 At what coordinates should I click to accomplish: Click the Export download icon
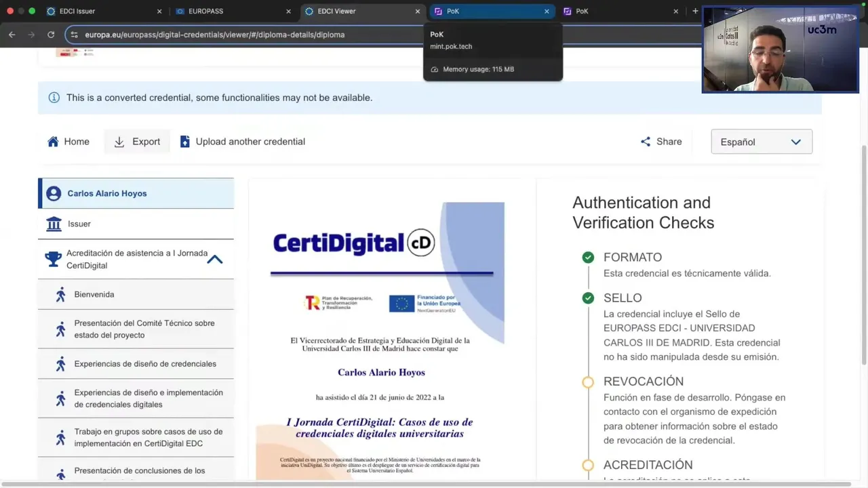tap(119, 142)
